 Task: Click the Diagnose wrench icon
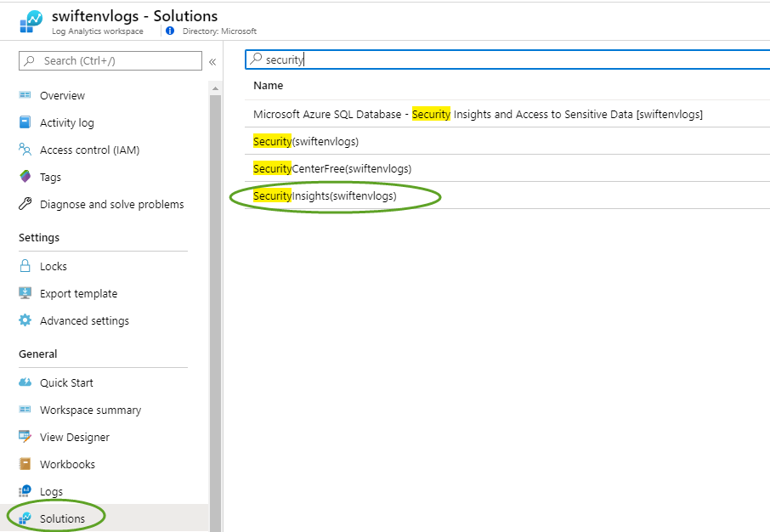pos(25,203)
